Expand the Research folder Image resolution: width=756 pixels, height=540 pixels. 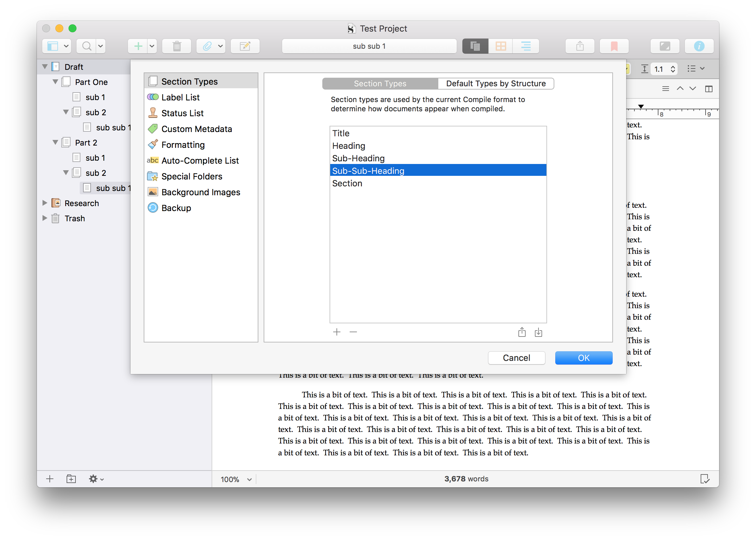tap(44, 203)
